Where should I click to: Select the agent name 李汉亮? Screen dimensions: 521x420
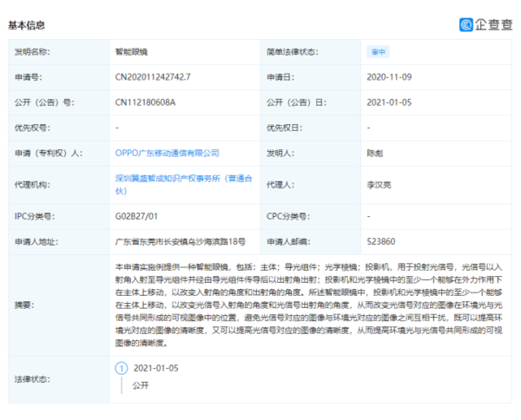(379, 185)
